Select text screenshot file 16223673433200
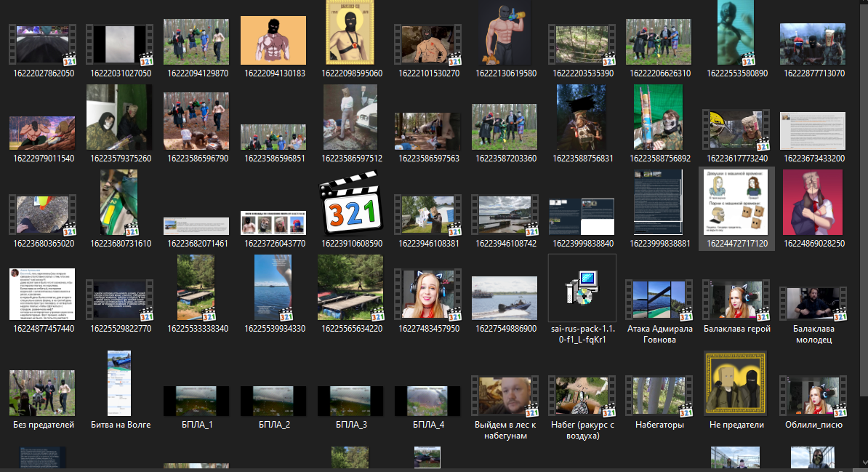 point(813,132)
